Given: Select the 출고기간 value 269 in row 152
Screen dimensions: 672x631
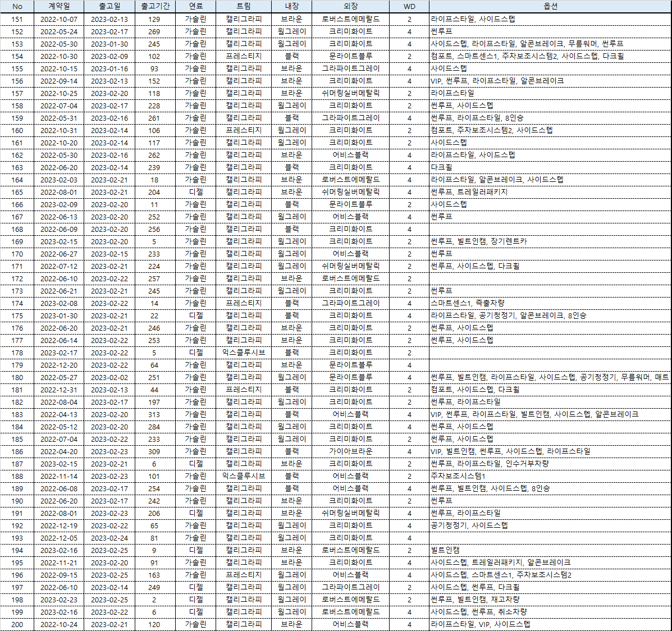Looking at the screenshot, I should (x=155, y=32).
